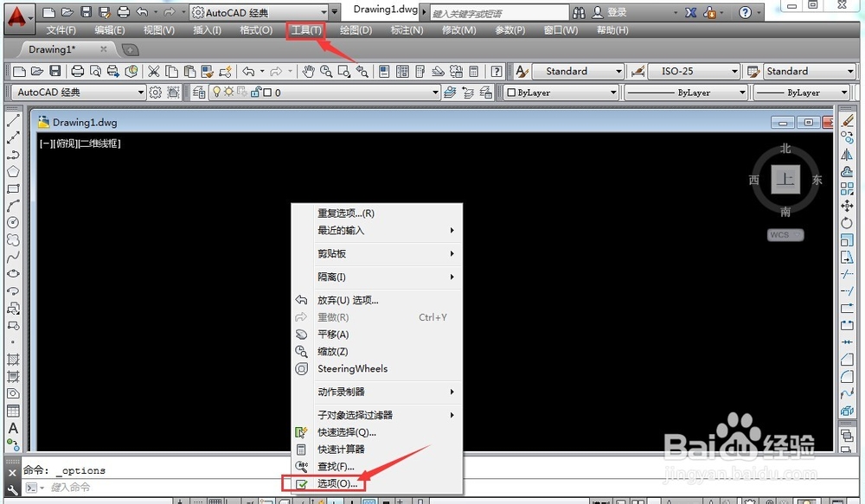Select the Circle tool
The width and height of the screenshot is (865, 504).
tap(13, 222)
